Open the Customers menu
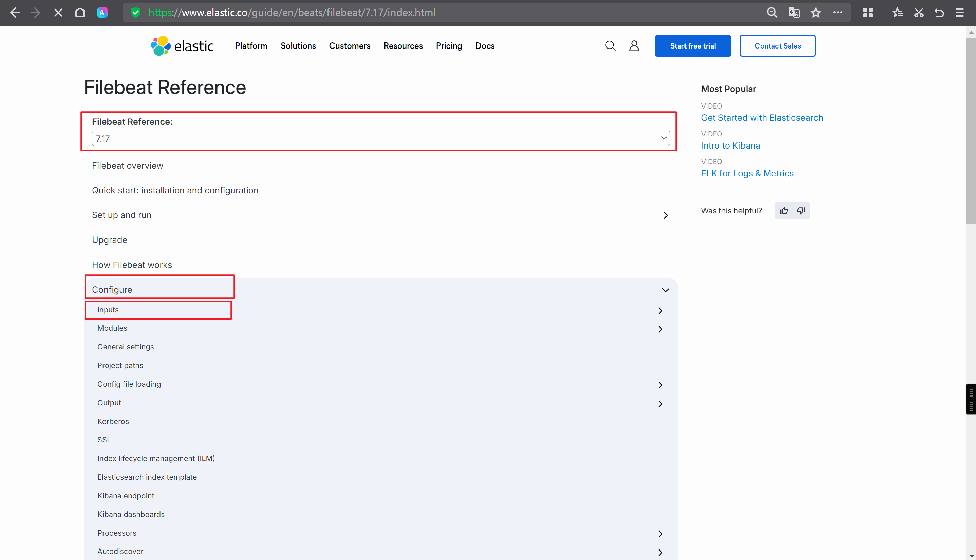 (x=349, y=46)
